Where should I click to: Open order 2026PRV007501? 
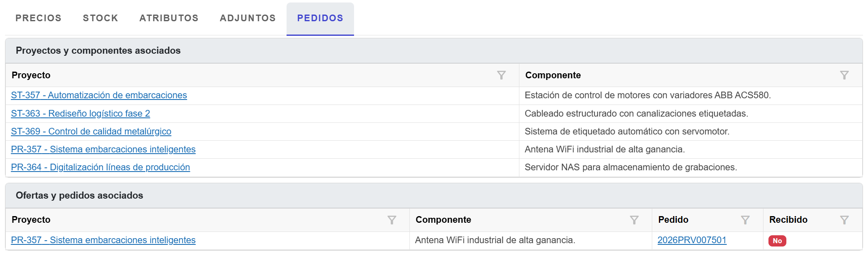click(x=692, y=240)
